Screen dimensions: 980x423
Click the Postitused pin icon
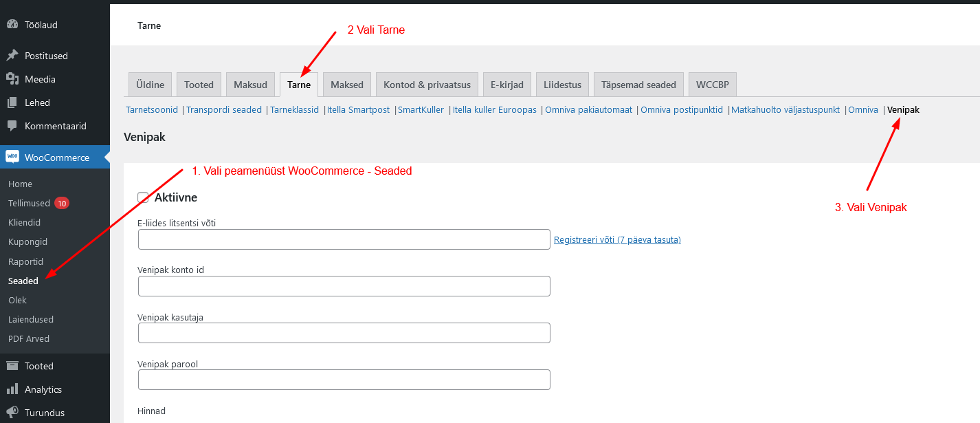(12, 56)
